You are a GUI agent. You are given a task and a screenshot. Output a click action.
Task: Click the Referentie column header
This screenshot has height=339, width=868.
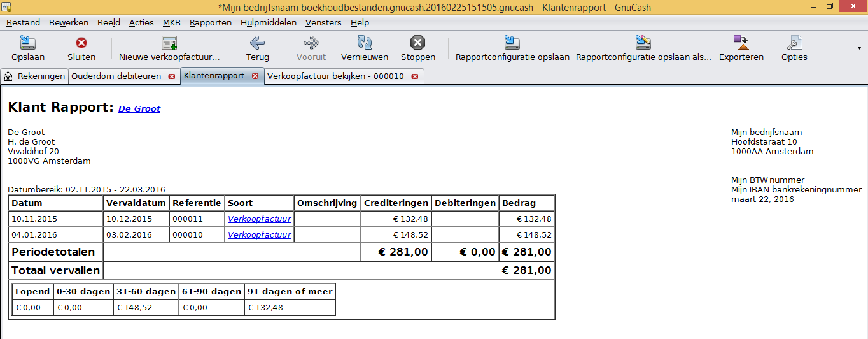[197, 203]
